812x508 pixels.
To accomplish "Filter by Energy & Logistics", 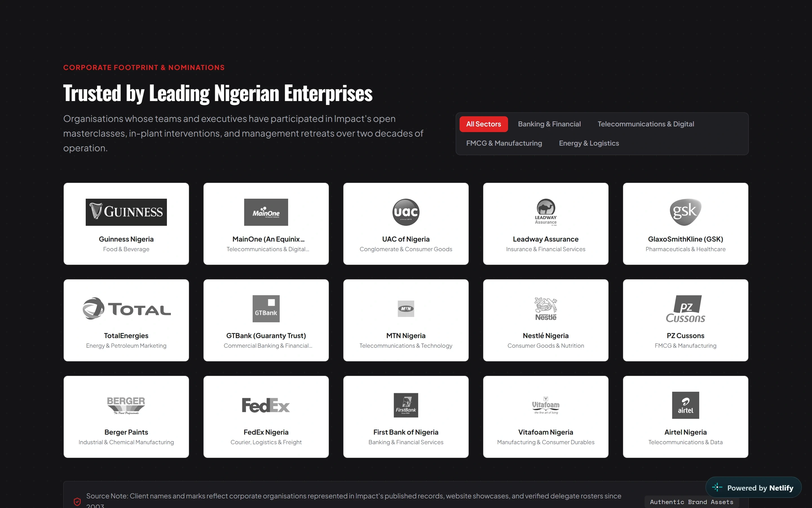I will point(589,143).
